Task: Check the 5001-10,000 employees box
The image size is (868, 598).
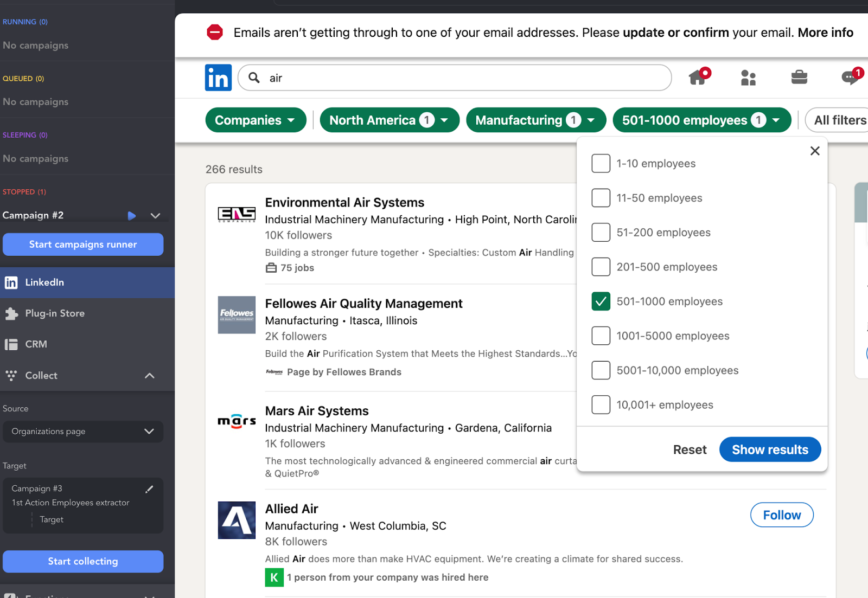Action: tap(601, 370)
